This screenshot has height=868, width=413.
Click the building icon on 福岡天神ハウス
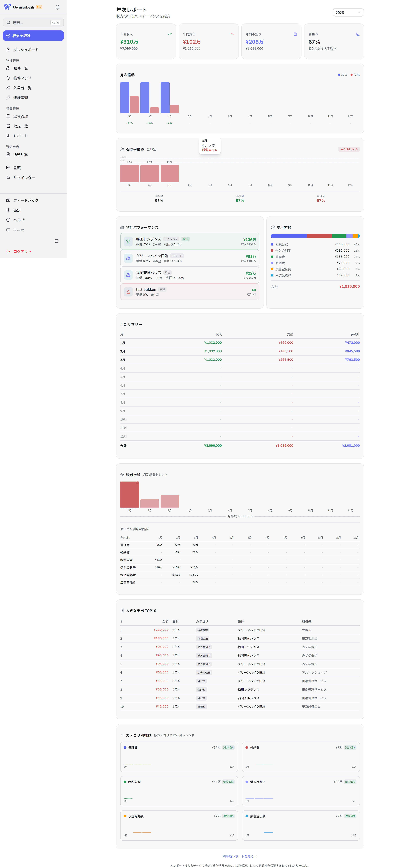point(128,275)
